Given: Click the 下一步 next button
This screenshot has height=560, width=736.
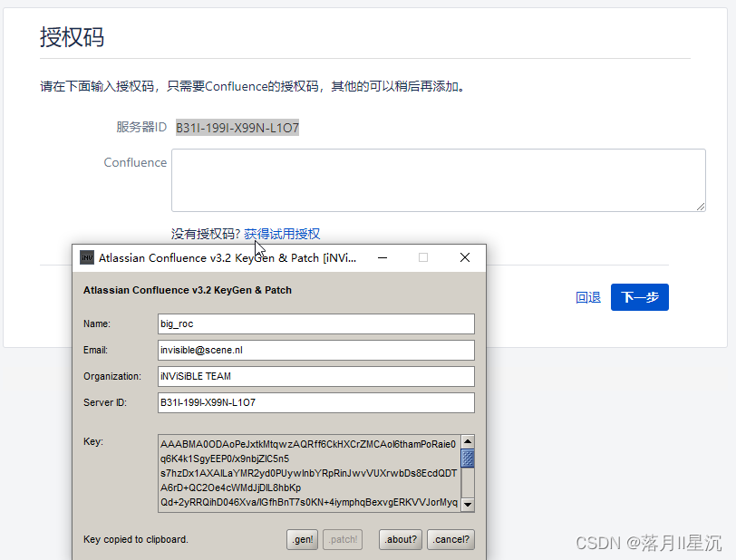Looking at the screenshot, I should [x=640, y=297].
